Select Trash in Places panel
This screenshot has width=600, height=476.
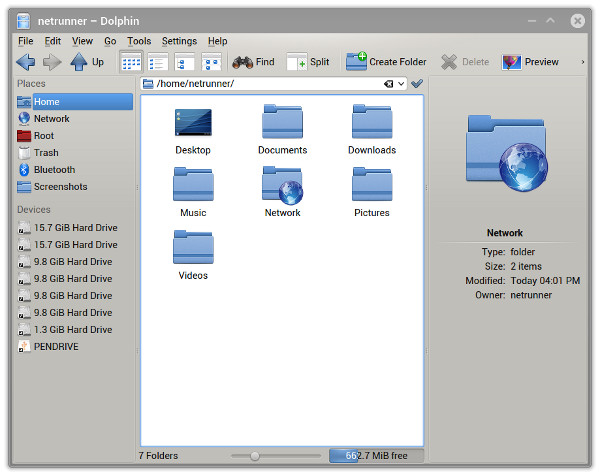tap(46, 153)
